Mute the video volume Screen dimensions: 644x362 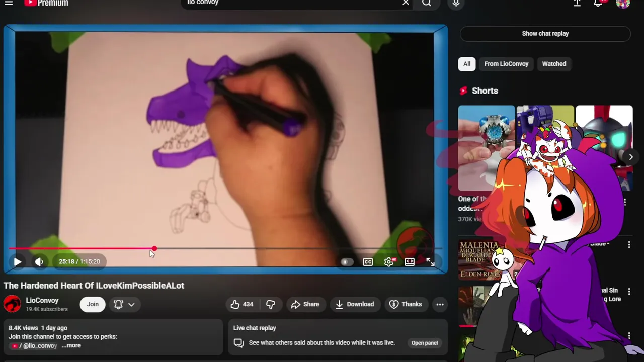pos(39,261)
